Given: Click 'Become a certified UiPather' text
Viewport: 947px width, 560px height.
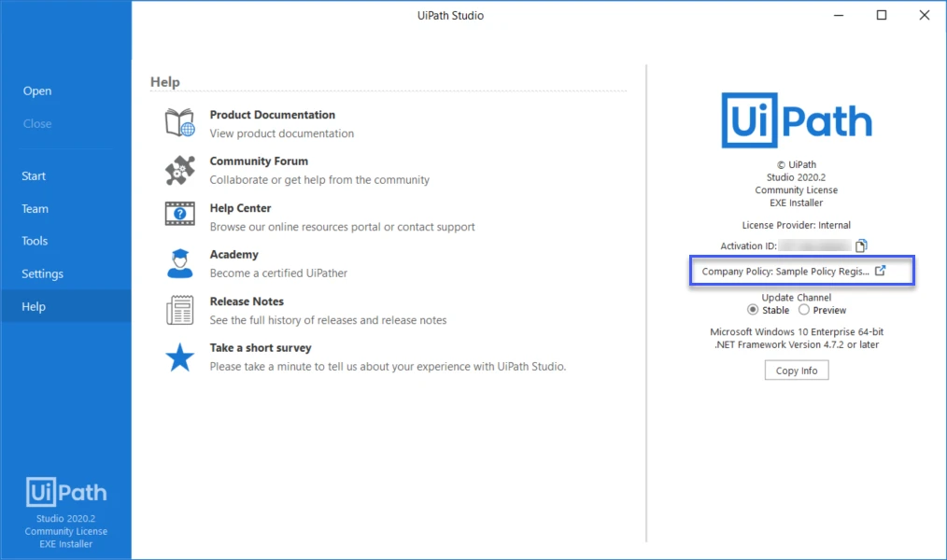Looking at the screenshot, I should click(x=278, y=273).
